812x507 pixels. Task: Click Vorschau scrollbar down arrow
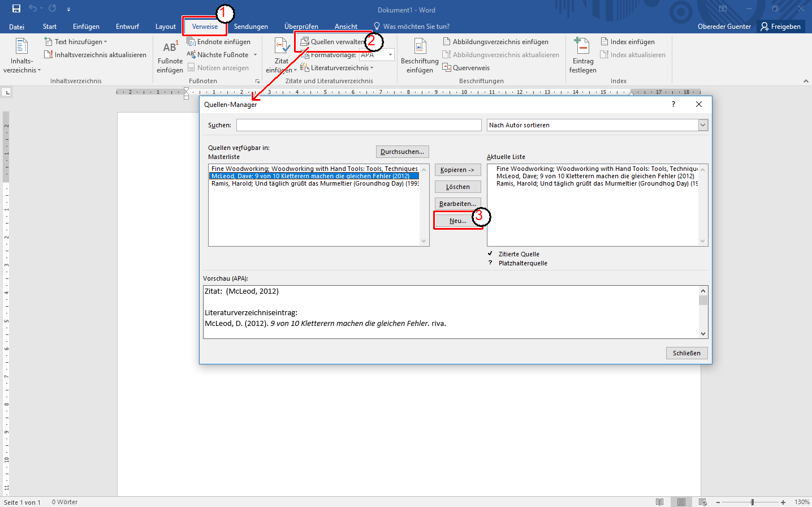pyautogui.click(x=703, y=334)
